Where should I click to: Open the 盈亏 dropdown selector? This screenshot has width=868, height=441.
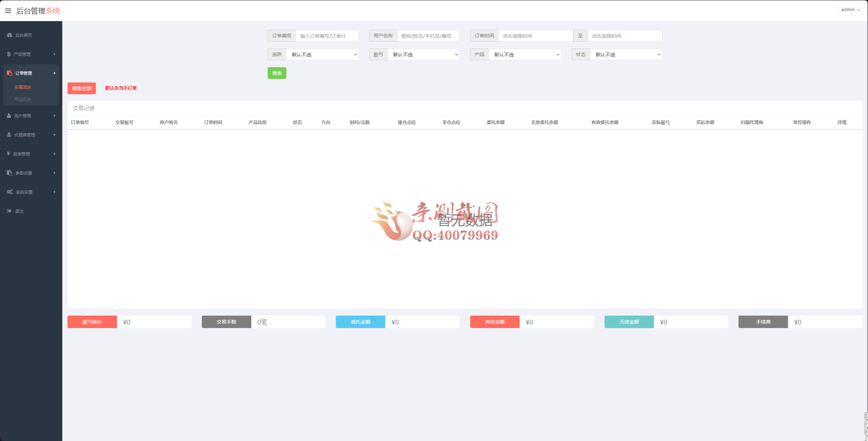(423, 55)
